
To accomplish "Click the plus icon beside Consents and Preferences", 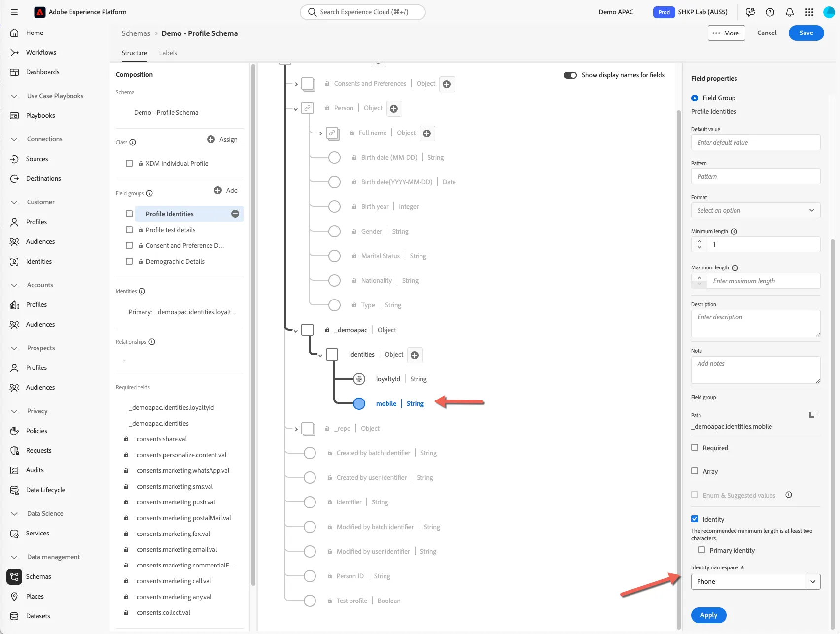I will [447, 84].
